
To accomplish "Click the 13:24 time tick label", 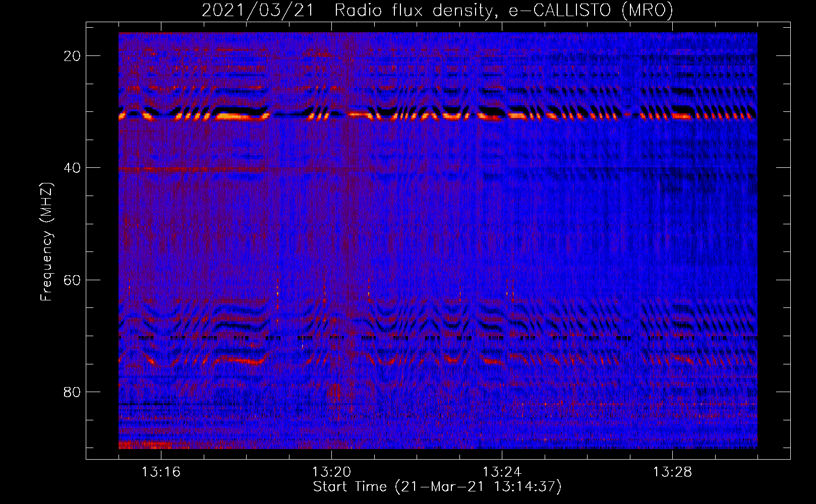I will point(502,472).
